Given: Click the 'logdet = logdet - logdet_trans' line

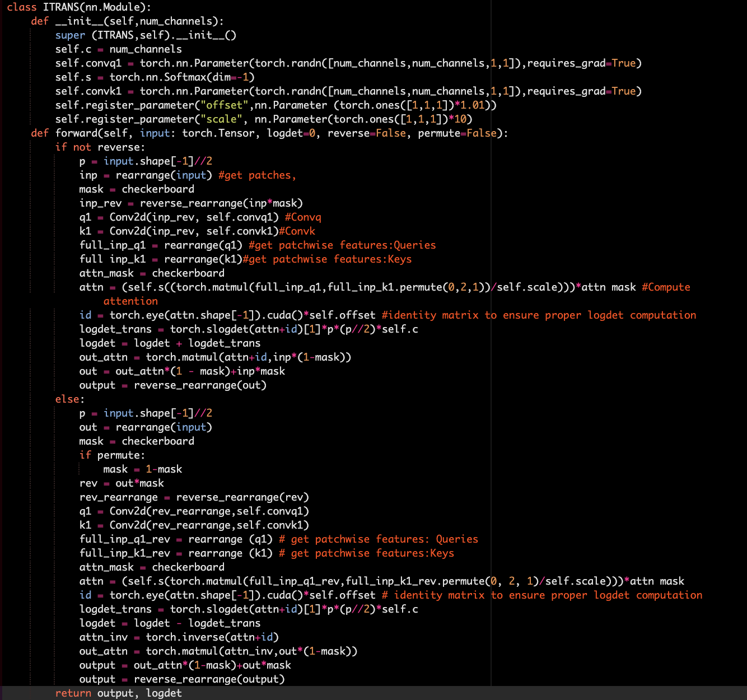Looking at the screenshot, I should (170, 623).
